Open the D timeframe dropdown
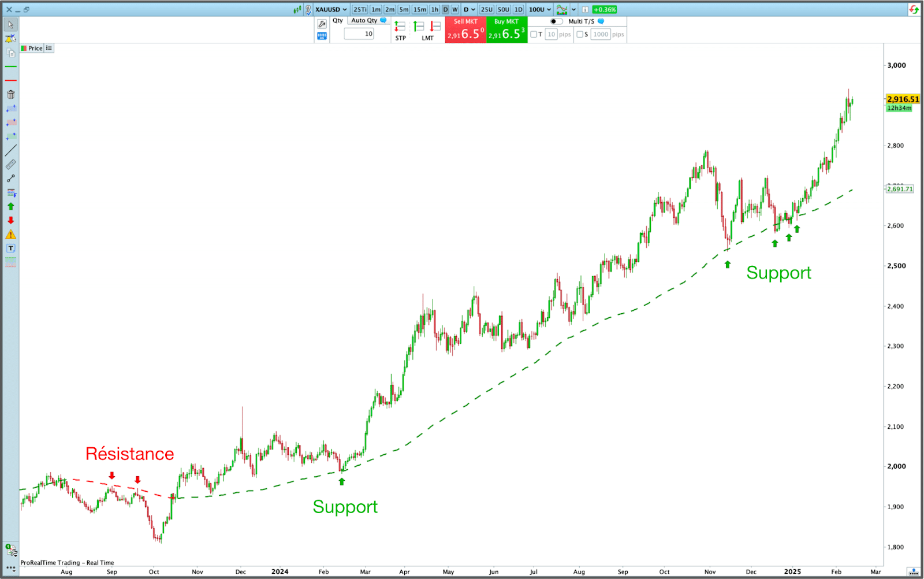Screen dimensions: 924x579 click(469, 9)
